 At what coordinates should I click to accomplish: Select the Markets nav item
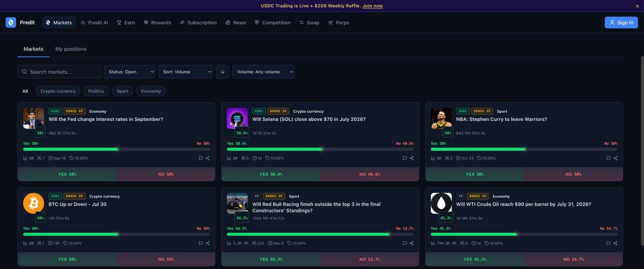point(59,23)
